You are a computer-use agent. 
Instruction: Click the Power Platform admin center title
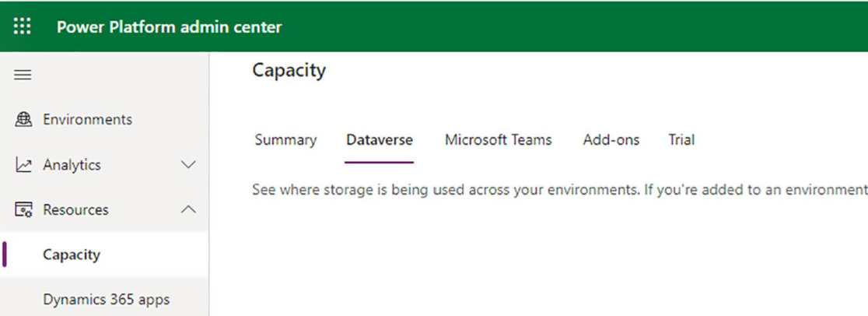(x=170, y=26)
